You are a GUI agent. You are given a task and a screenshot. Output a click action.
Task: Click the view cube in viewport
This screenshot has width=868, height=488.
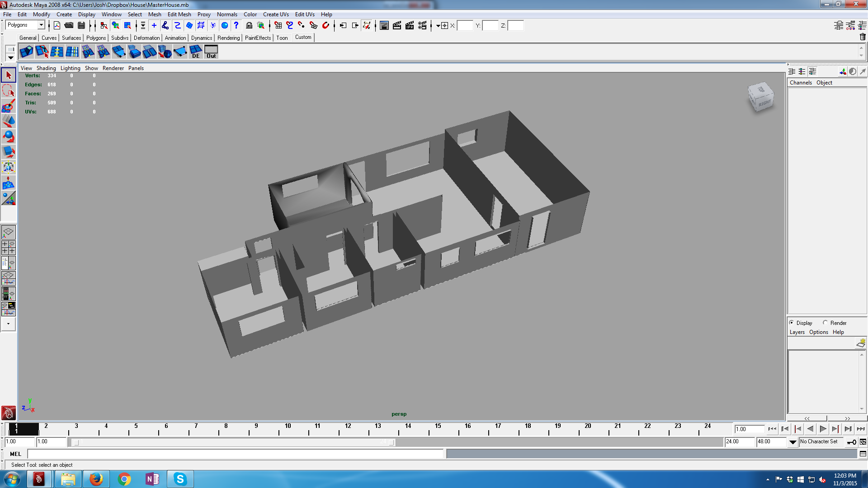pos(761,97)
